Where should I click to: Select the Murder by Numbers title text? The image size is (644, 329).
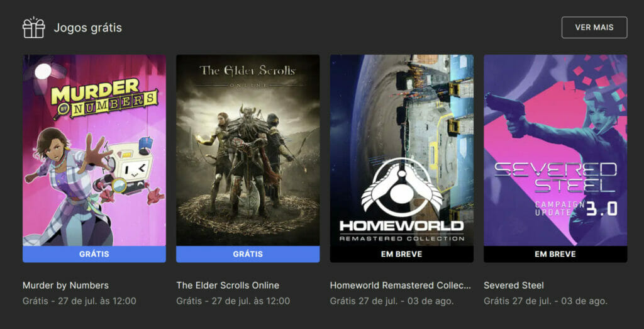[x=65, y=285]
